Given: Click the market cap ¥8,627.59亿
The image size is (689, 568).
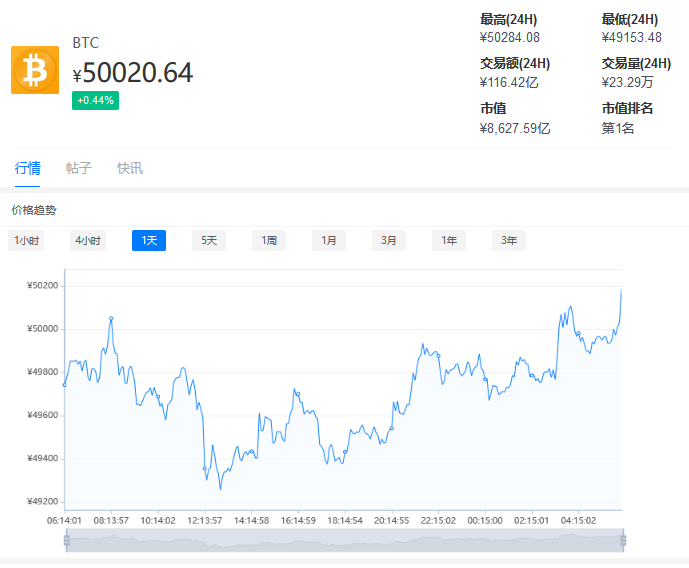Looking at the screenshot, I should 515,128.
